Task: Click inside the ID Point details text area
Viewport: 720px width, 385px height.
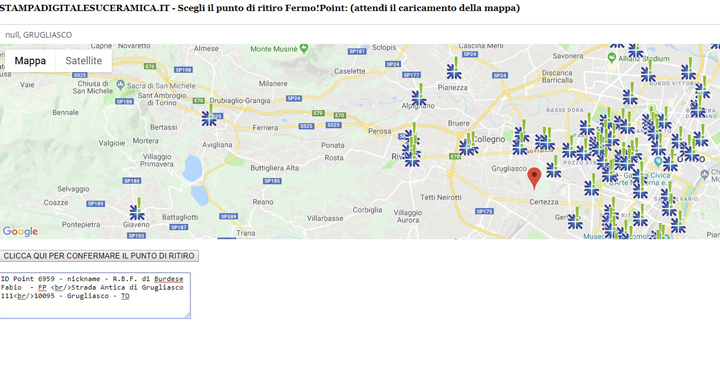Action: coord(95,295)
